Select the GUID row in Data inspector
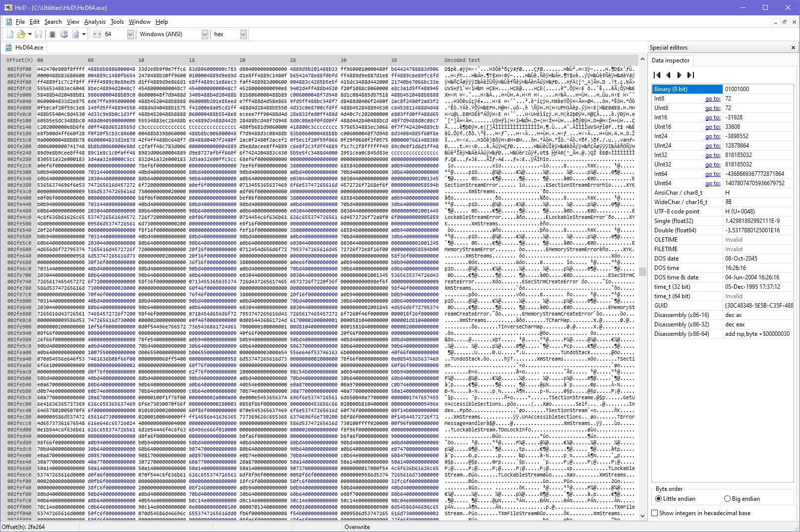 (723, 306)
